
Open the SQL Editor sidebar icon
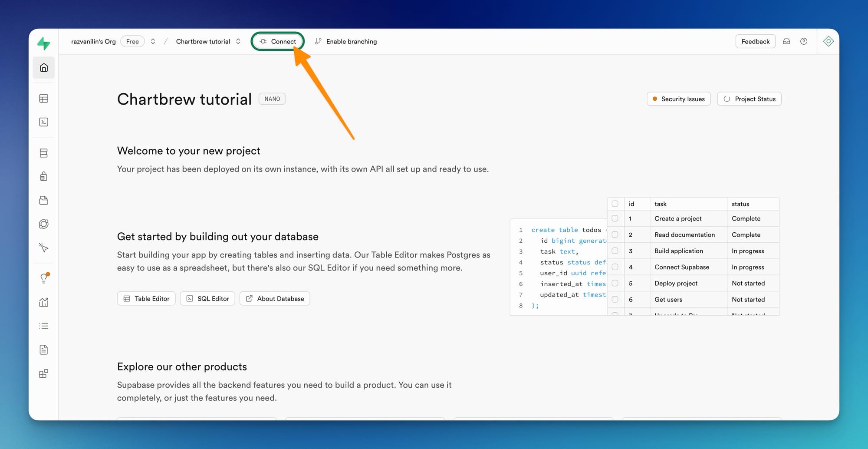click(x=43, y=122)
